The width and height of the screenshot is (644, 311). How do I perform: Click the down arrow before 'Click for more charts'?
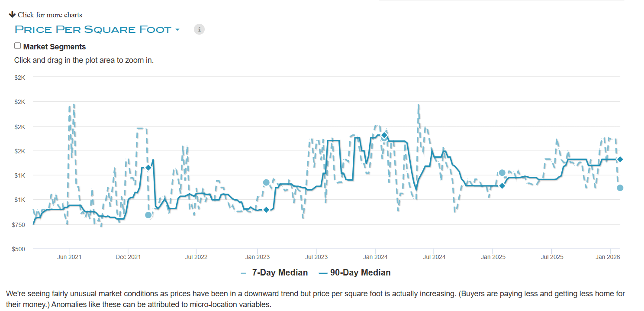(12, 15)
